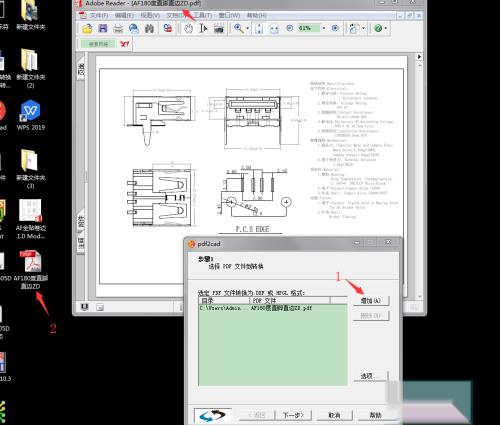Open file using the folder icon in toolbar
The height and width of the screenshot is (425, 500).
(87, 29)
